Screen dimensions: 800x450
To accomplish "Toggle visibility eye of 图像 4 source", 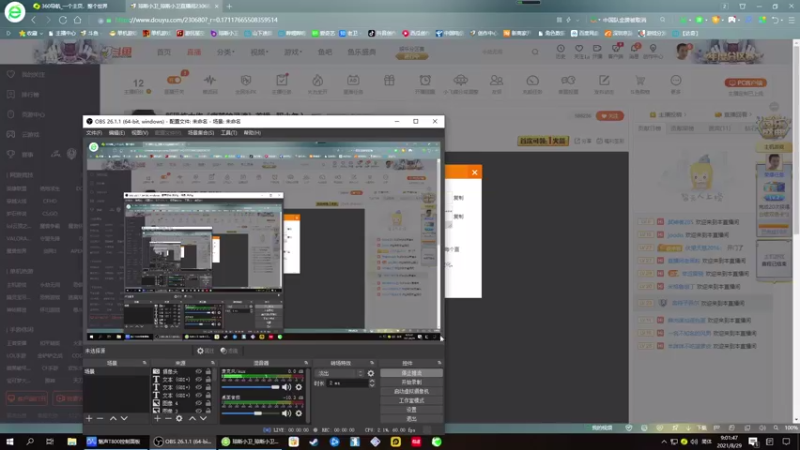I will tap(198, 403).
